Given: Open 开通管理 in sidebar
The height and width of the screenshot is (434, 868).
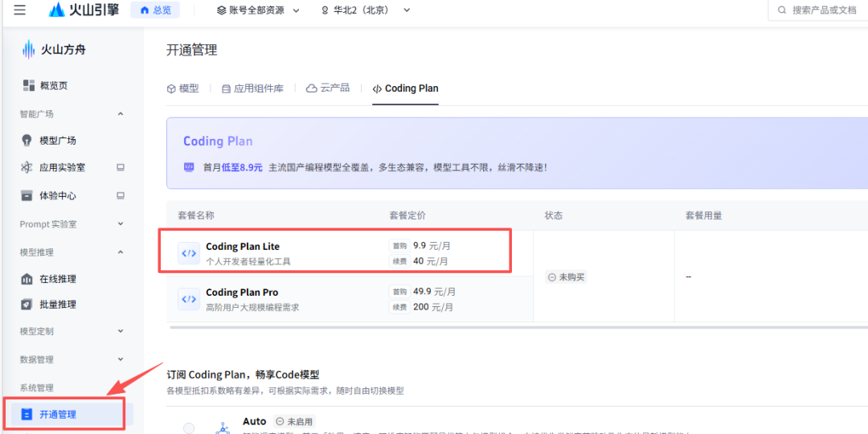Looking at the screenshot, I should click(x=72, y=415).
